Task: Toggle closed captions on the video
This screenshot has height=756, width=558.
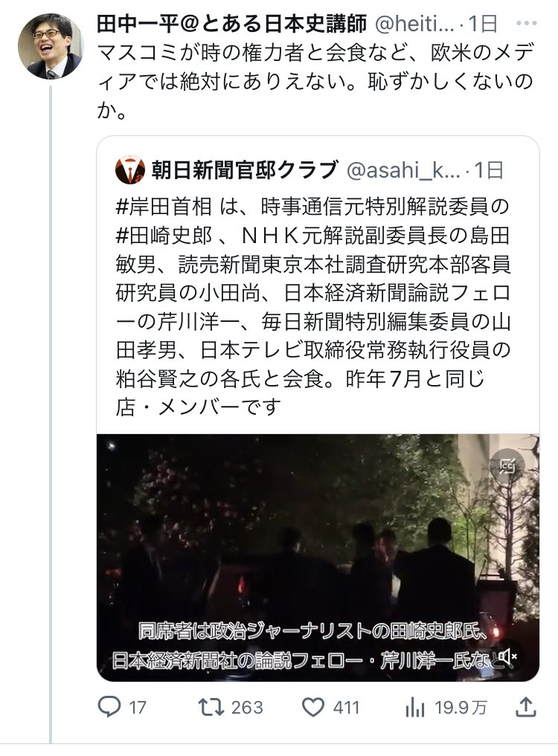Action: point(507,466)
